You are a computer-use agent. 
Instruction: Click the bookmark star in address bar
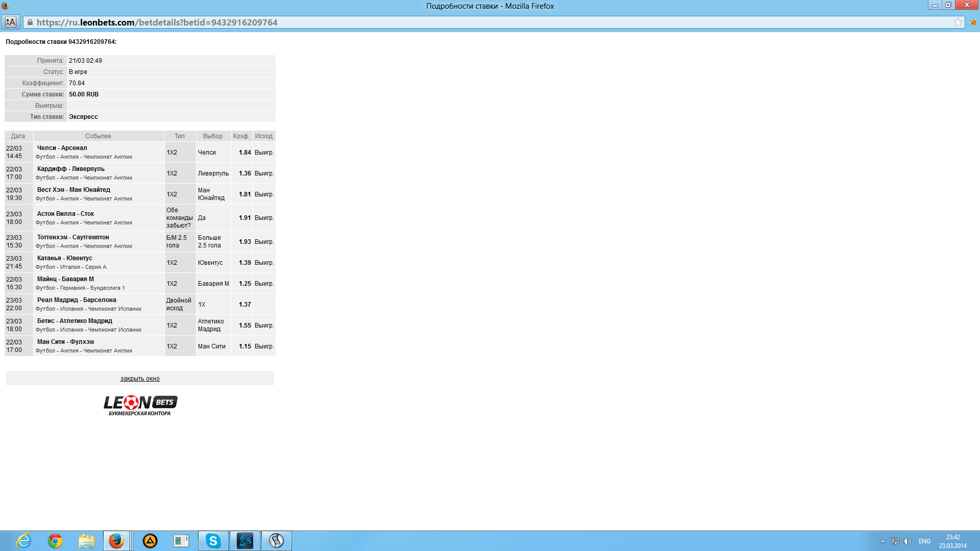(x=958, y=22)
